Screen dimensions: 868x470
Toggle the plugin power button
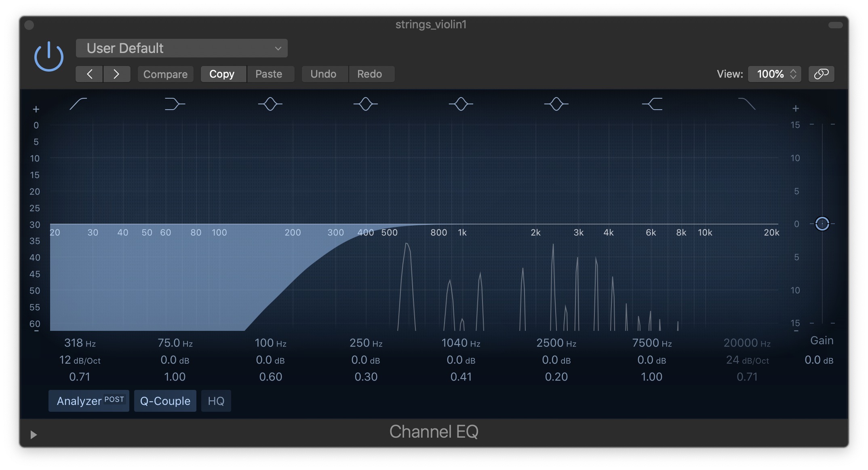(49, 57)
